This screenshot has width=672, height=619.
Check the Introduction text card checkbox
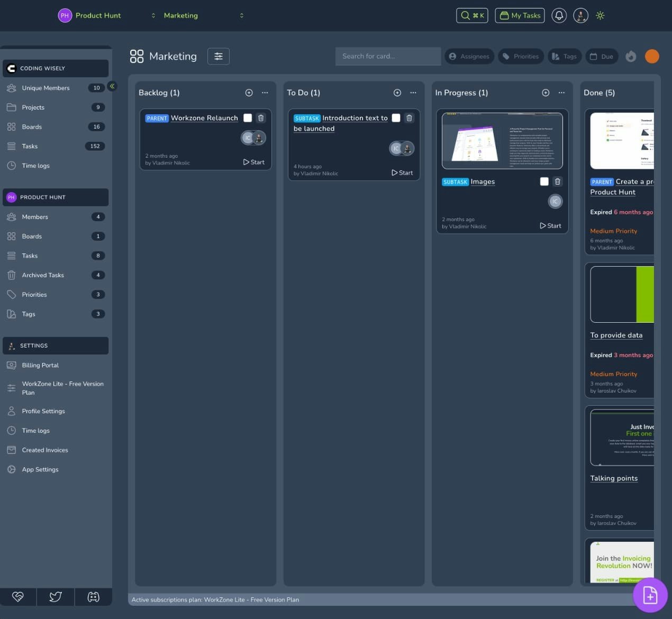(x=396, y=118)
